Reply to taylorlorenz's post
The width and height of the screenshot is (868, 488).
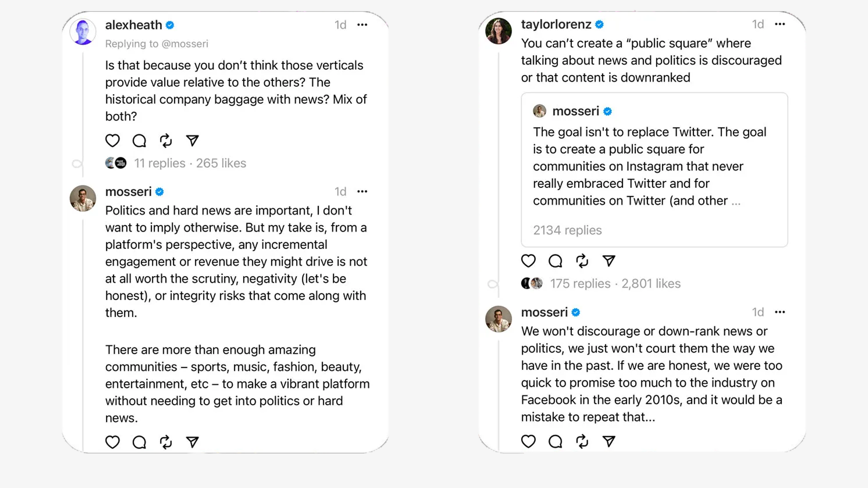tap(555, 261)
